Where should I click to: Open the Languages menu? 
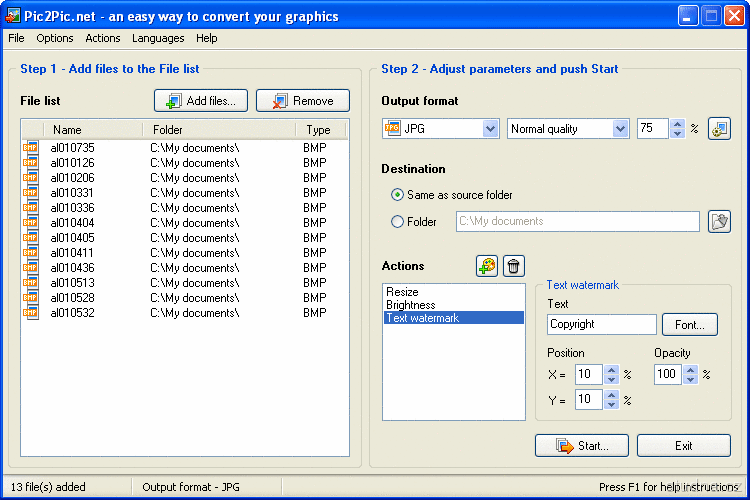[x=158, y=38]
